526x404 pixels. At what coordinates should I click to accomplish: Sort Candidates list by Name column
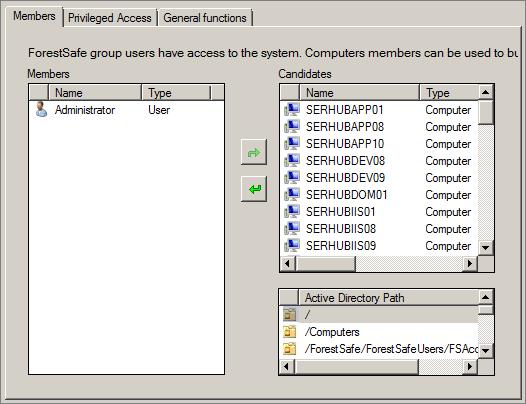[359, 93]
